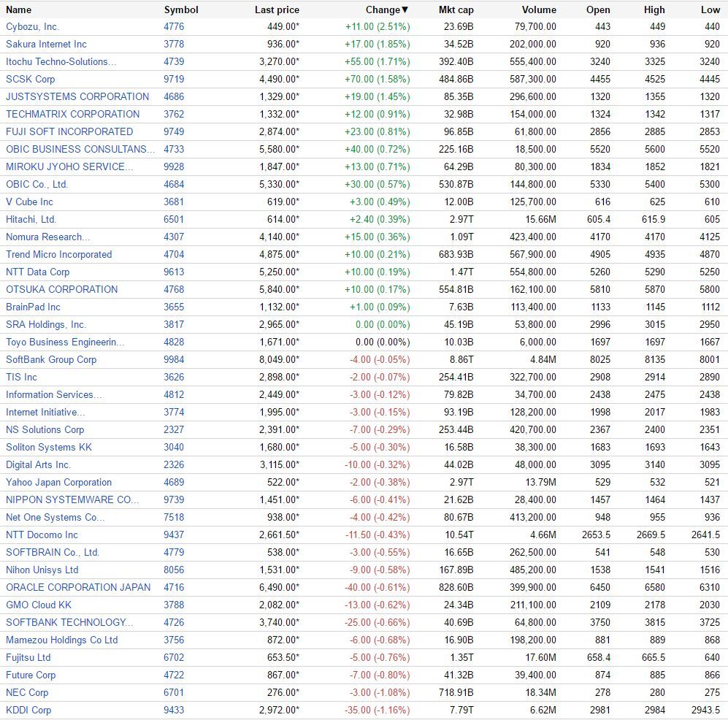This screenshot has height=720, width=728.
Task: Open GMO Cloud KK link
Action: click(39, 605)
